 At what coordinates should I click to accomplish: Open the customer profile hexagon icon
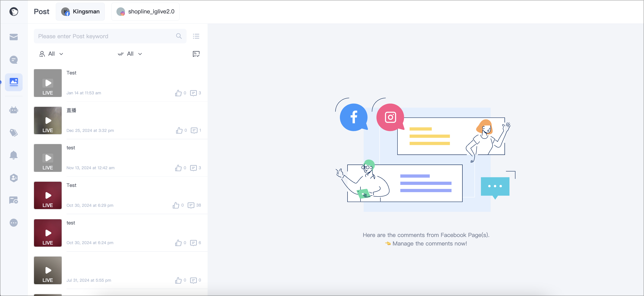pyautogui.click(x=14, y=178)
